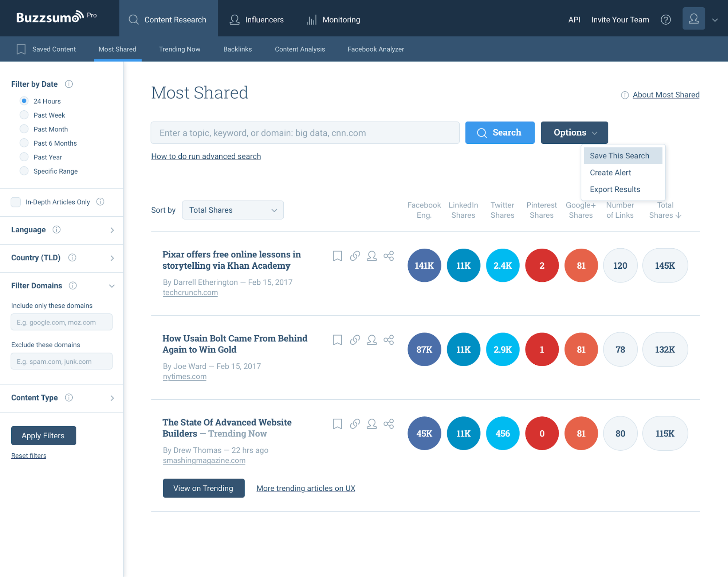Enable In-Depth Articles Only checkbox

[16, 202]
